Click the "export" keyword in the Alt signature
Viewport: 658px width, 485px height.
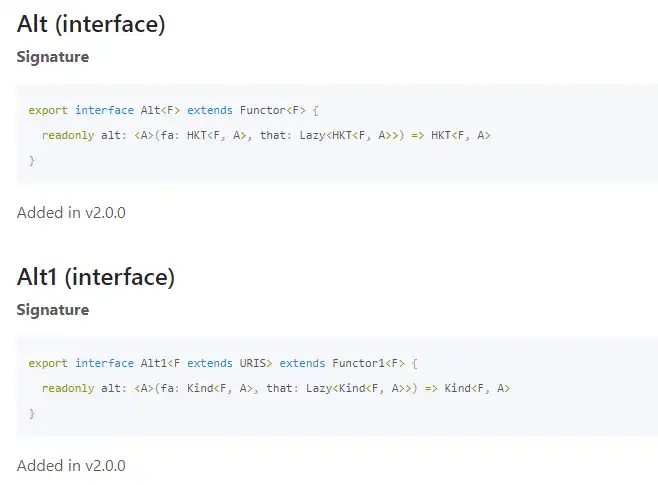pos(48,110)
